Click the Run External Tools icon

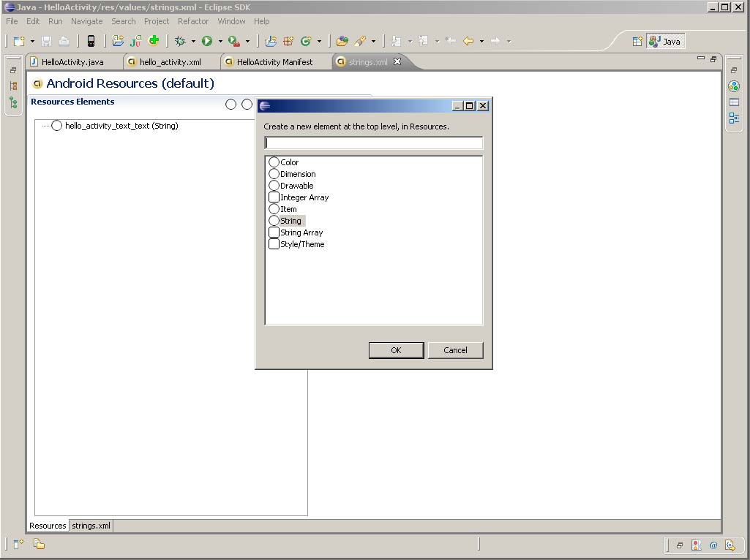234,41
